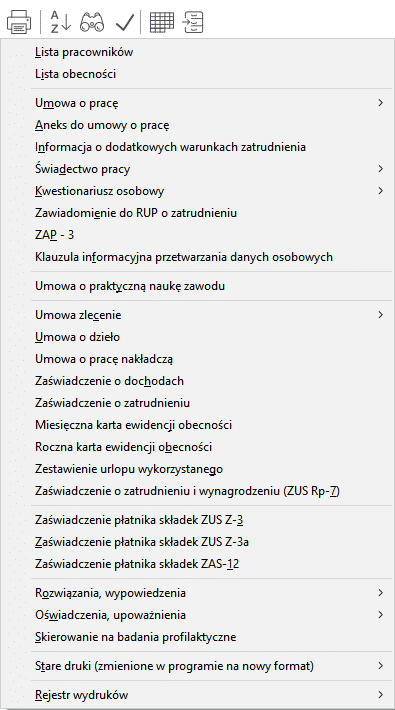Open the Rejestr wydruków submenu

210,695
